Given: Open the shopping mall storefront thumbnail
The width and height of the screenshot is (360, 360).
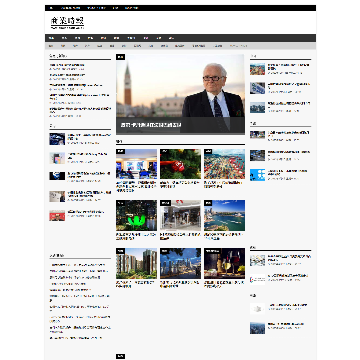Looking at the screenshot, I should tap(180, 215).
